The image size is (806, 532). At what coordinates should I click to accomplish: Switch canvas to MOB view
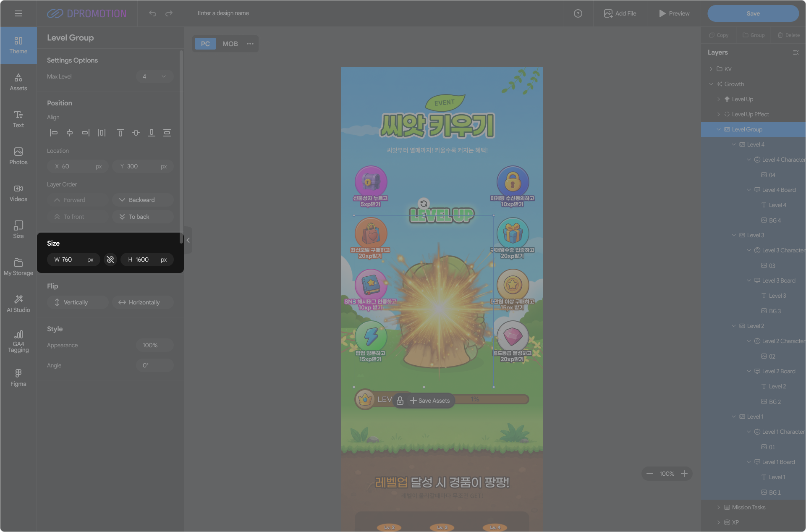pyautogui.click(x=230, y=44)
